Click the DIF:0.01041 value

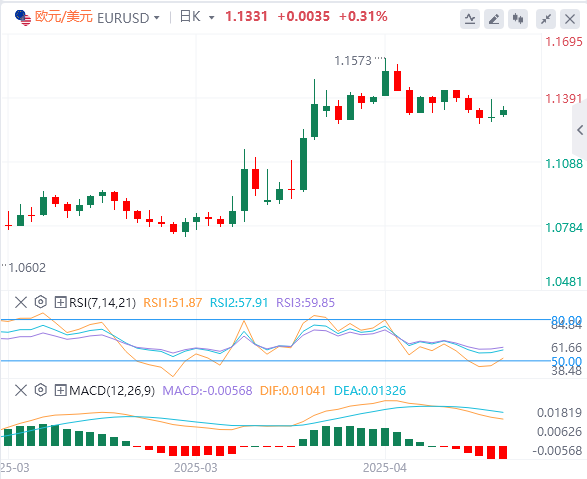(x=293, y=391)
